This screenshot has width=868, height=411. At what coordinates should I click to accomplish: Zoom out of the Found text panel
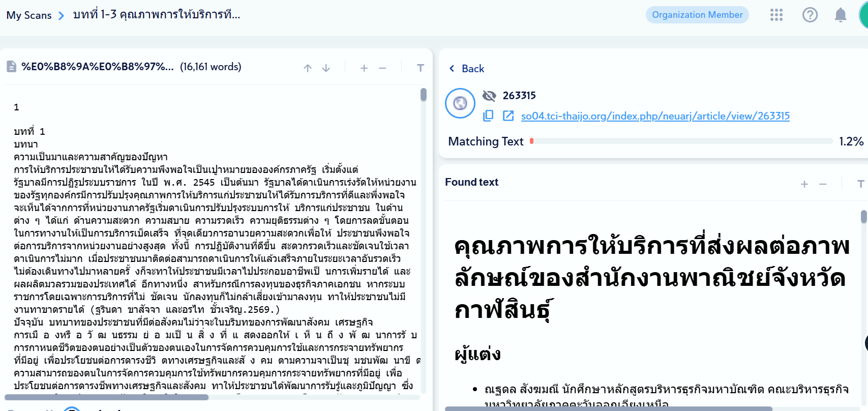(x=823, y=184)
